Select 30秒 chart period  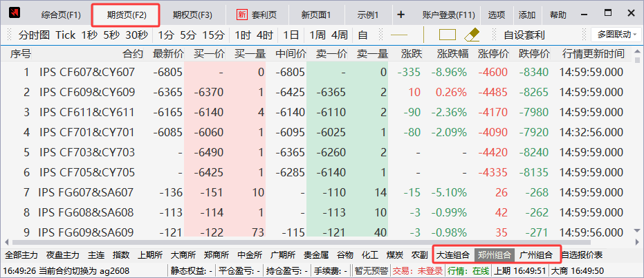(137, 35)
